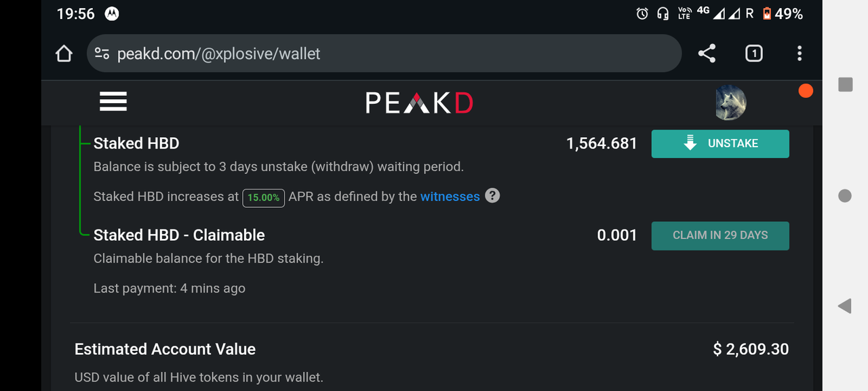Click the 15.00% APR badge
The width and height of the screenshot is (868, 391).
tap(264, 198)
